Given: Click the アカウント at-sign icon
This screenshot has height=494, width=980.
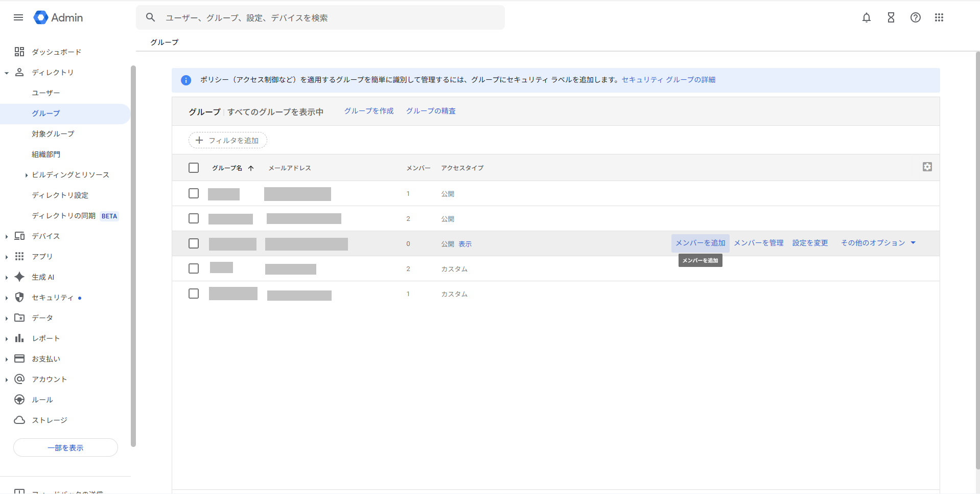Looking at the screenshot, I should 19,379.
